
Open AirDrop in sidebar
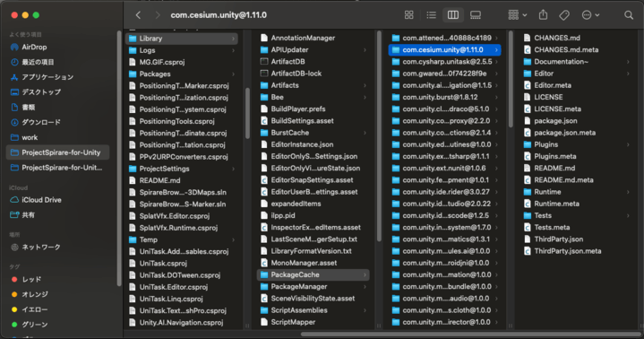pyautogui.click(x=57, y=47)
